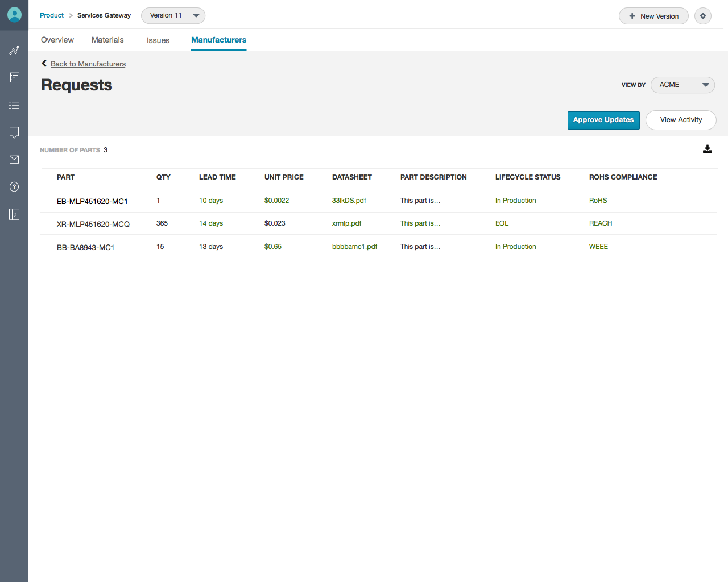Open the analytics graph icon in sidebar
Viewport: 728px width, 582px height.
pyautogui.click(x=14, y=51)
